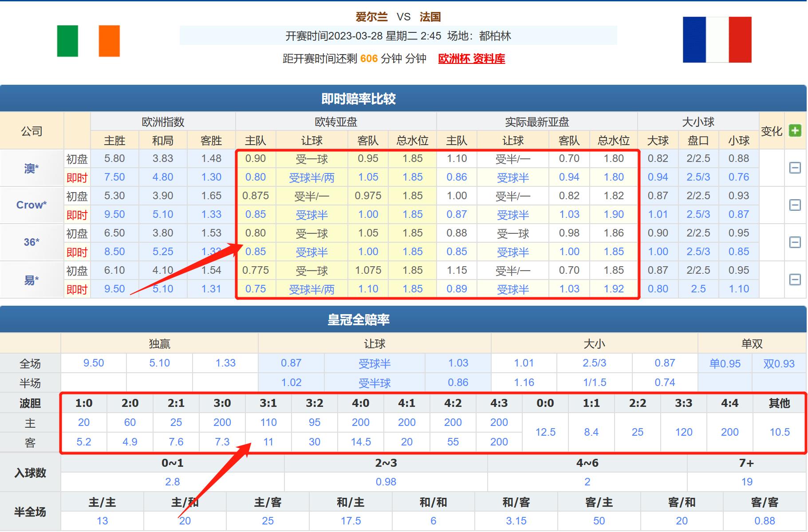Click the 初盘 label in the Crow* row
808x532 pixels.
pyautogui.click(x=77, y=195)
